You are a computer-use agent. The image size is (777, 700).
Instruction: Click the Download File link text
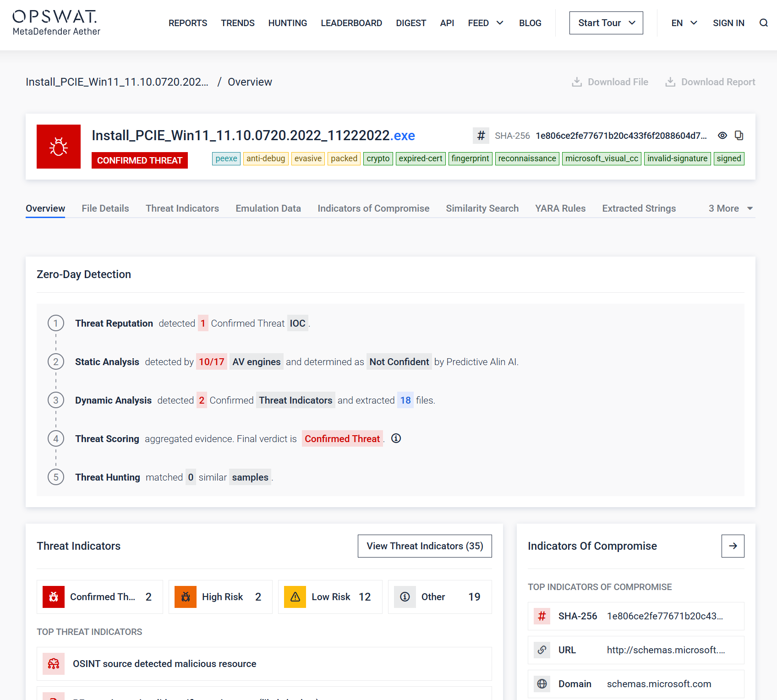click(618, 82)
